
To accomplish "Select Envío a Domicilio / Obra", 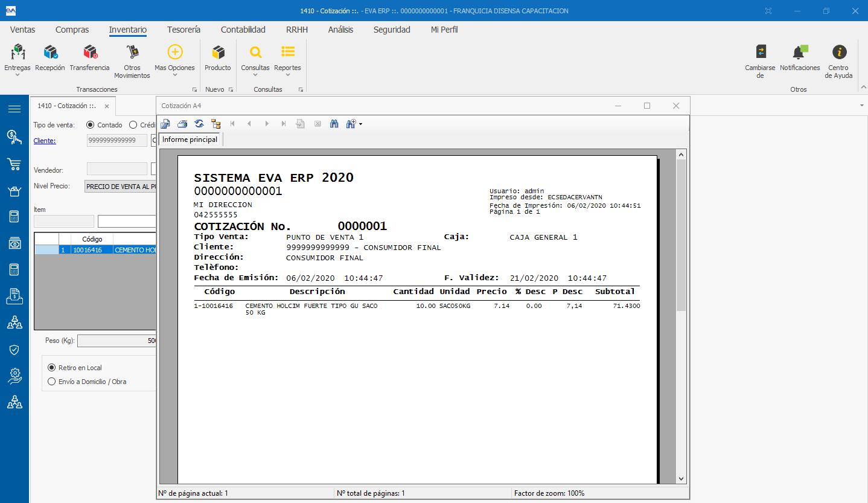I will pos(51,382).
